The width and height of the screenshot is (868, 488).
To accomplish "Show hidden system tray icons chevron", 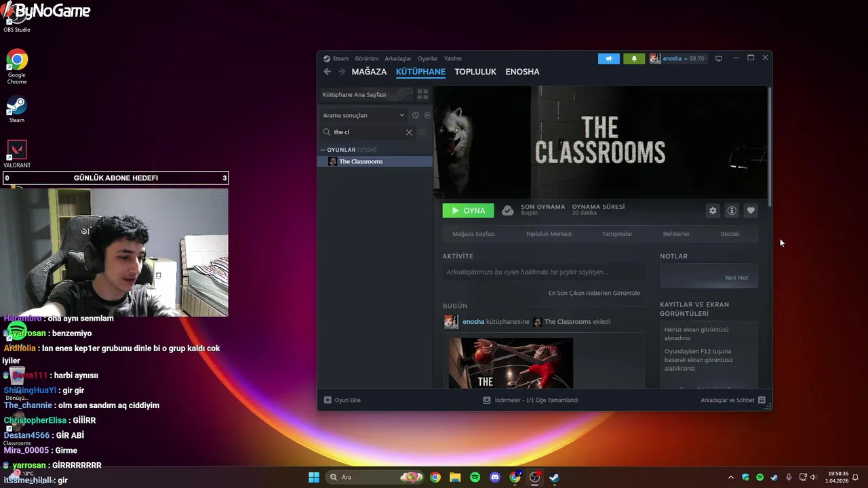I will pos(730,477).
